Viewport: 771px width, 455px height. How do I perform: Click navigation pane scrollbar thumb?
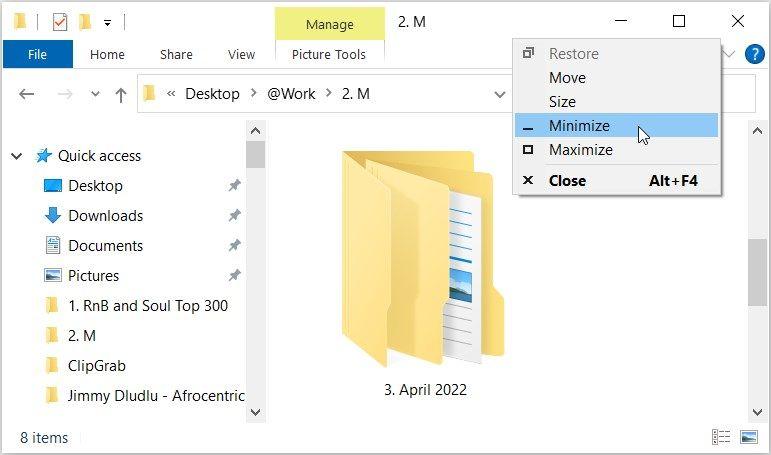(x=256, y=154)
